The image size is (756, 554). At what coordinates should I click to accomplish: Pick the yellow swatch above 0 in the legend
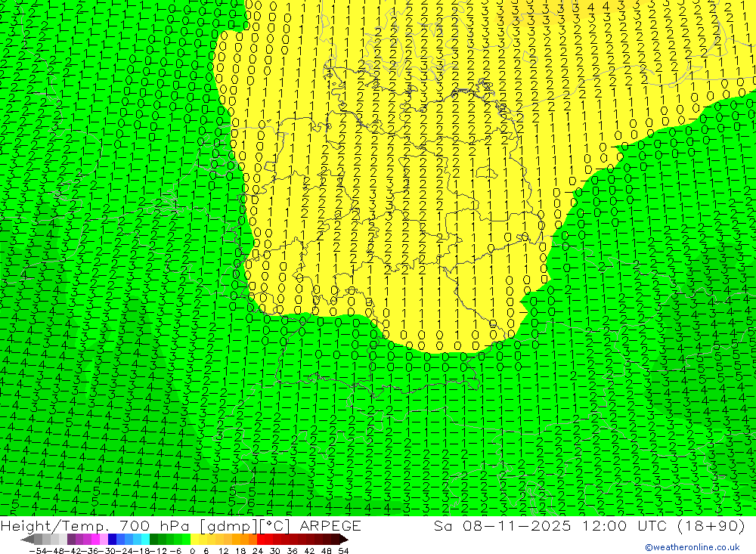tap(195, 539)
